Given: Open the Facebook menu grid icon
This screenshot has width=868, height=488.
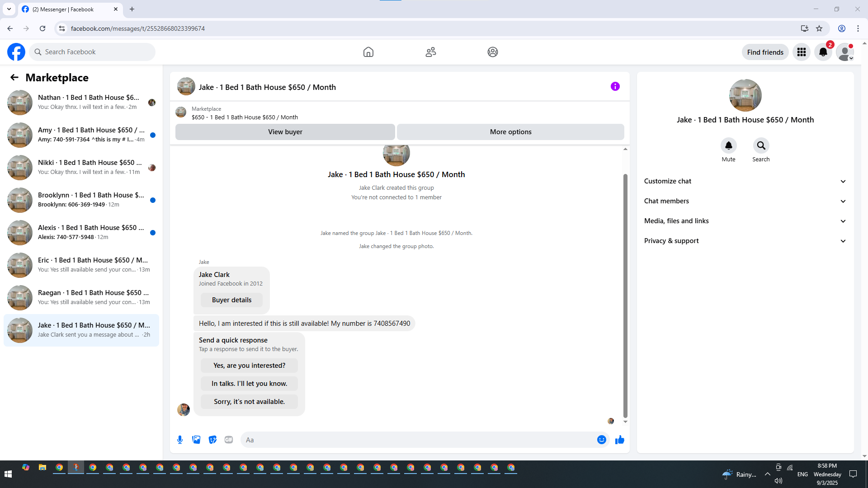Looking at the screenshot, I should coord(802,52).
